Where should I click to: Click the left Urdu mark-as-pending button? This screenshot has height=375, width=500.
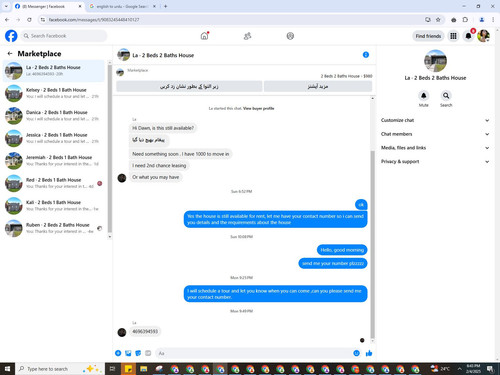189,86
